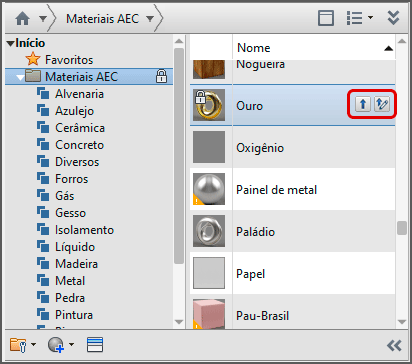The image size is (412, 364).
Task: Select the Forros category
Action: pos(71,179)
